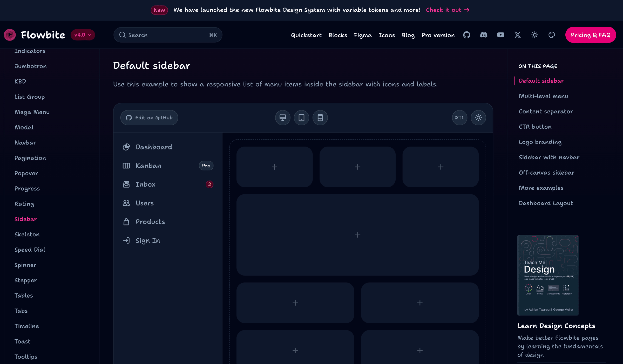Viewport: 623px width, 364px height.
Task: Switch preview to tablet view icon
Action: [x=301, y=118]
